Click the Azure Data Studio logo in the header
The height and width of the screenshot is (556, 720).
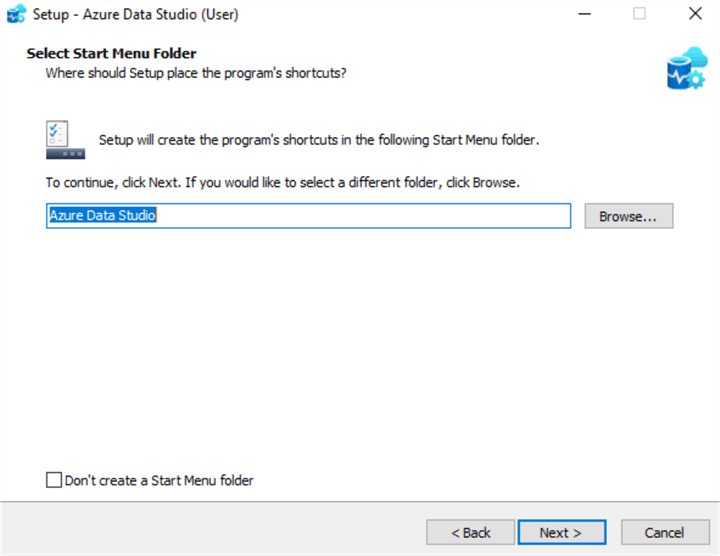686,67
